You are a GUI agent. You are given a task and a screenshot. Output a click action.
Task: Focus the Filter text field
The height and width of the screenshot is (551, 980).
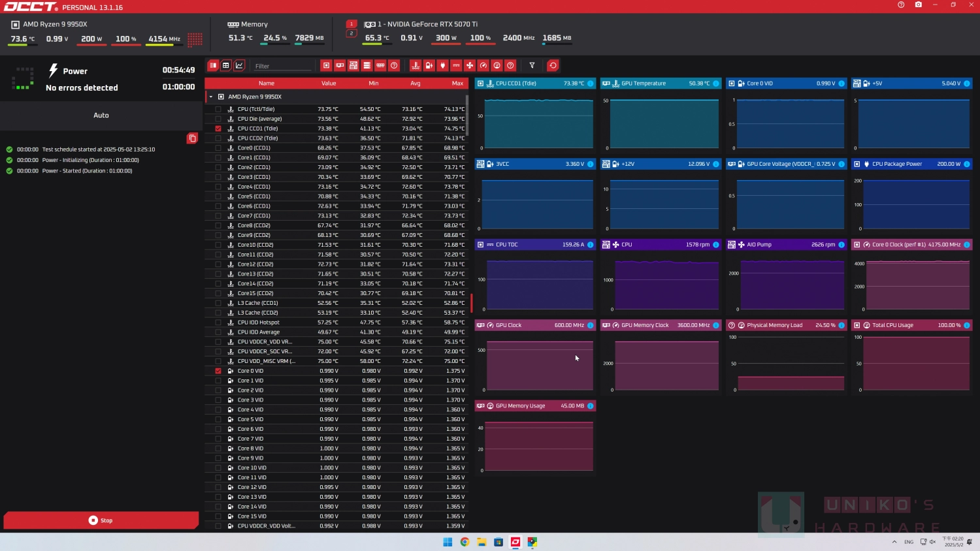pos(282,66)
